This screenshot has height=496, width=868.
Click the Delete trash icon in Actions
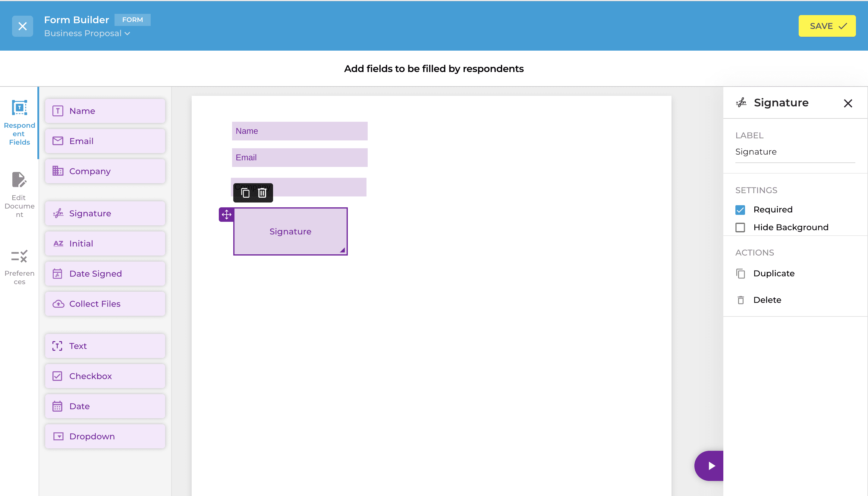[x=741, y=300]
